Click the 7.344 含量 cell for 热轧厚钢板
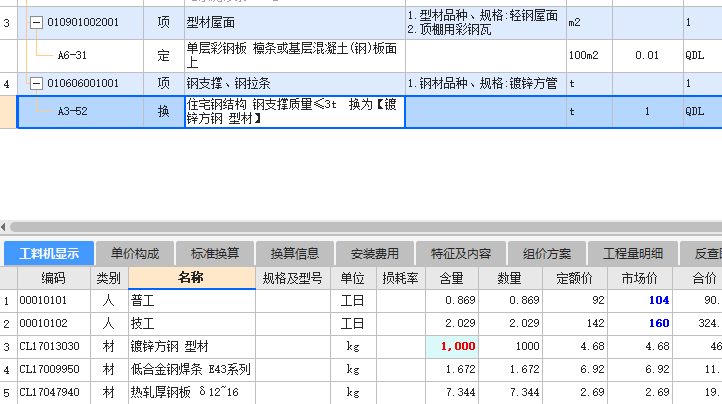This screenshot has width=722, height=404. pyautogui.click(x=452, y=393)
